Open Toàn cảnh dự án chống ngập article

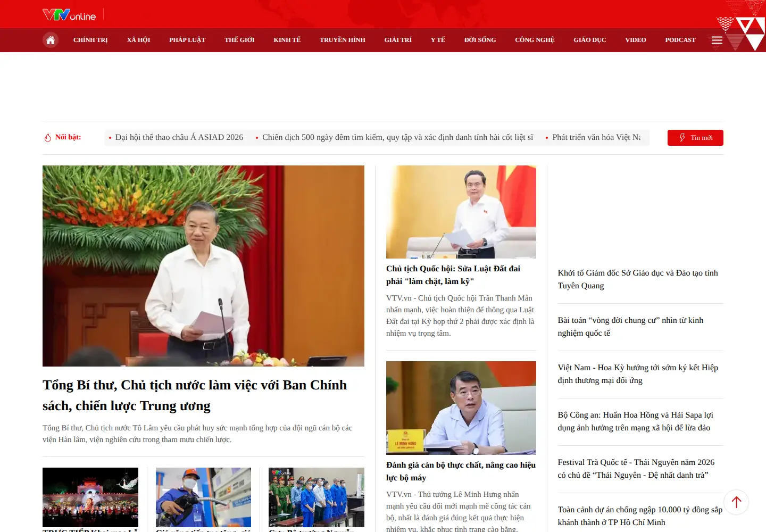(x=640, y=516)
